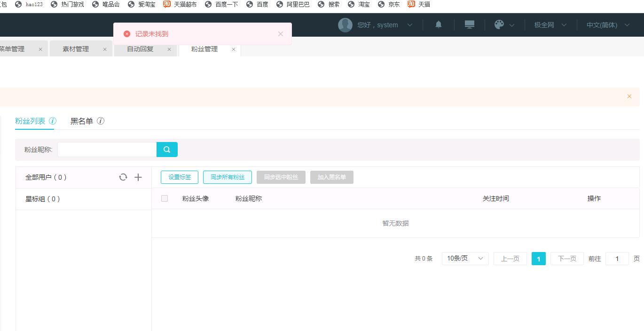
Task: Click the 设置标签 button
Action: (180, 177)
